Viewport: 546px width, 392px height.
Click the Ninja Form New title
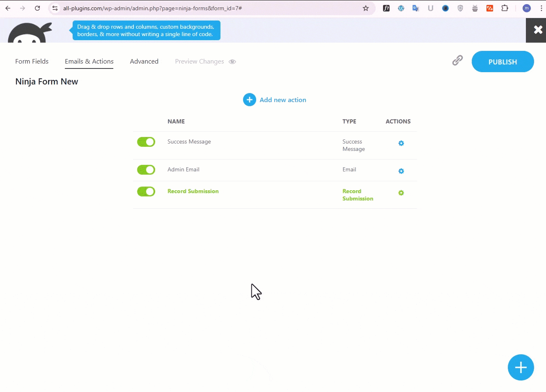pos(46,82)
